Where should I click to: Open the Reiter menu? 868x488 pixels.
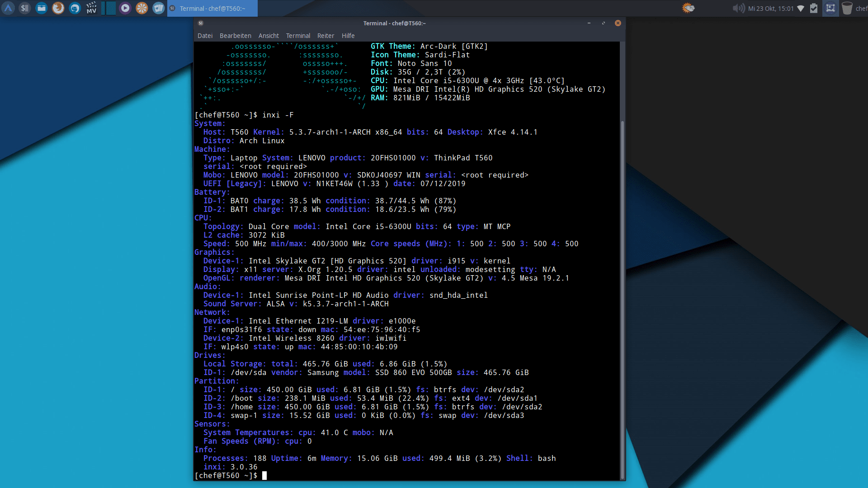pyautogui.click(x=325, y=36)
